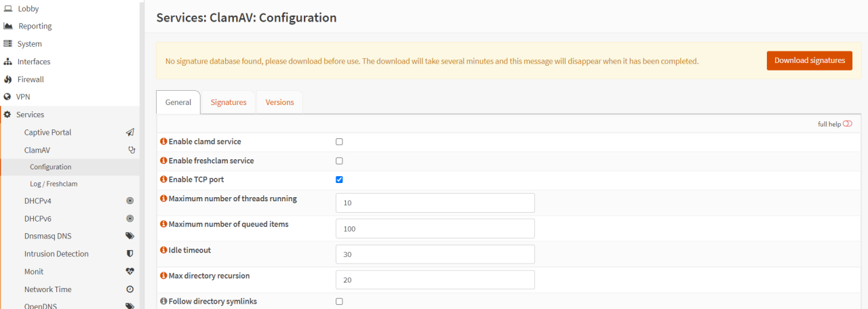This screenshot has height=309, width=868.
Task: Tick the Enable freshclam service checkbox
Action: click(x=340, y=161)
